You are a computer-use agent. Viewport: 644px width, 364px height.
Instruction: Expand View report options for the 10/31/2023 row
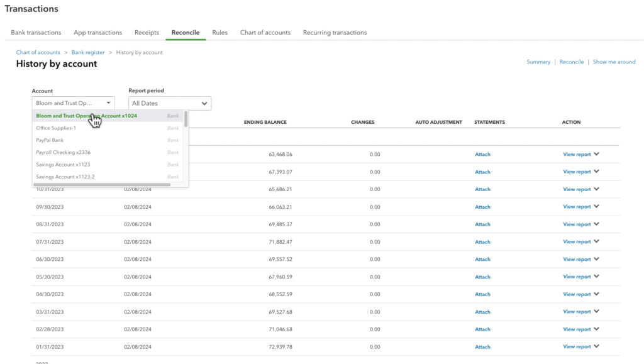595,189
